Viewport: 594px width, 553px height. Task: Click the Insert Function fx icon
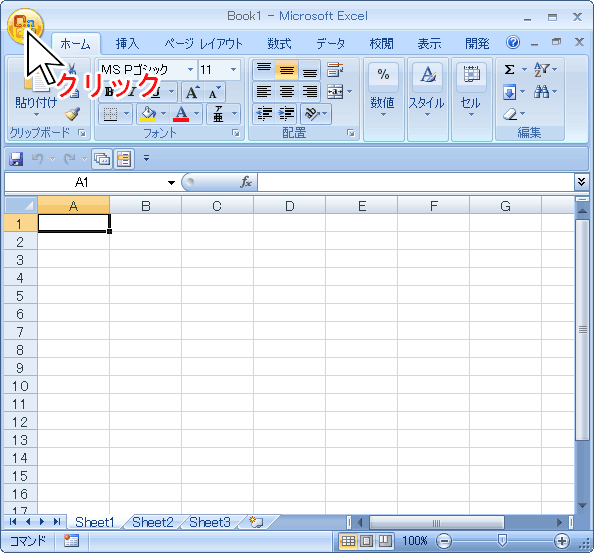pyautogui.click(x=246, y=182)
